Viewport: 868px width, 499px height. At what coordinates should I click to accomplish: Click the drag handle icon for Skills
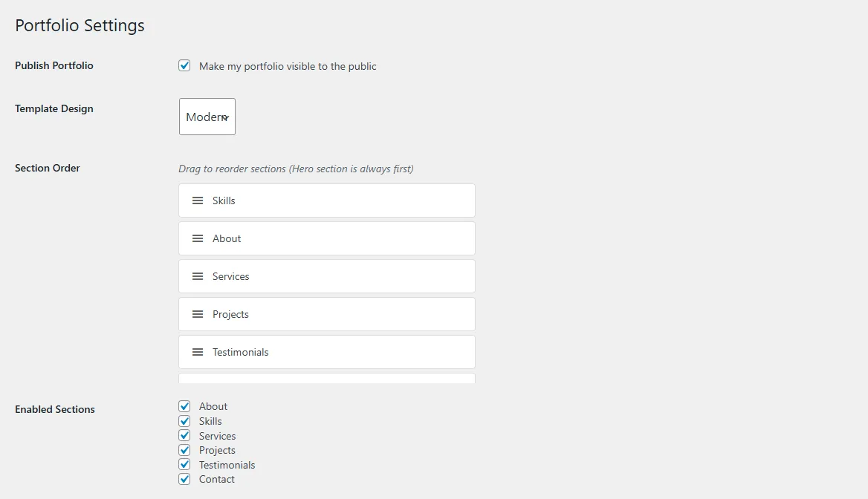pyautogui.click(x=198, y=200)
